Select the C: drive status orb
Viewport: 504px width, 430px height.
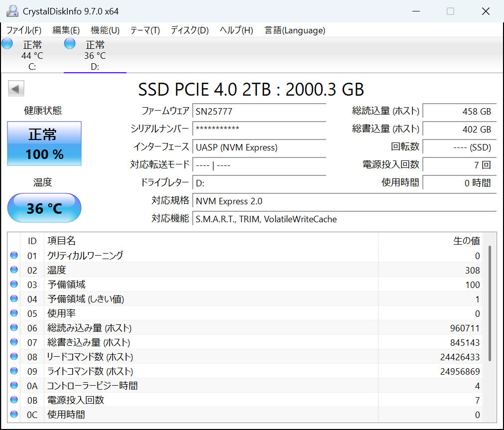click(x=7, y=43)
